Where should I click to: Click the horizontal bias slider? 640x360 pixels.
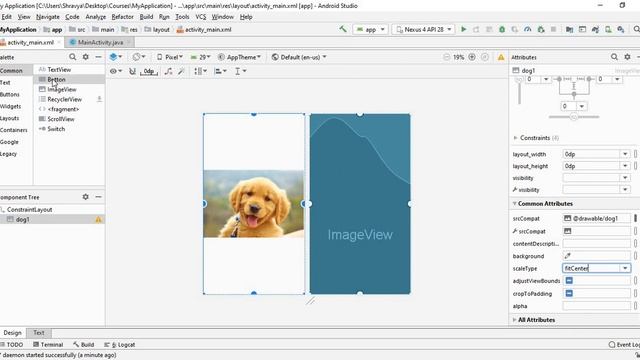coord(573,117)
